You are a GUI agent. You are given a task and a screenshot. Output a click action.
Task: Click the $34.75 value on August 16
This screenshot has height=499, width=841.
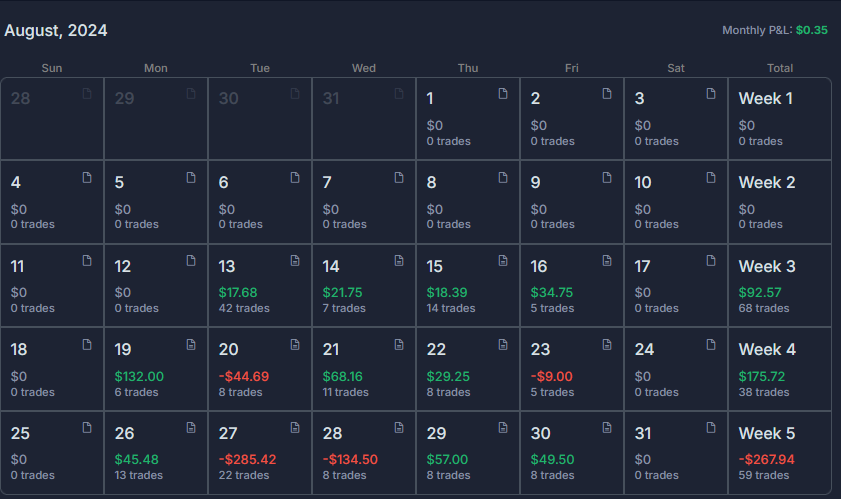click(x=551, y=293)
